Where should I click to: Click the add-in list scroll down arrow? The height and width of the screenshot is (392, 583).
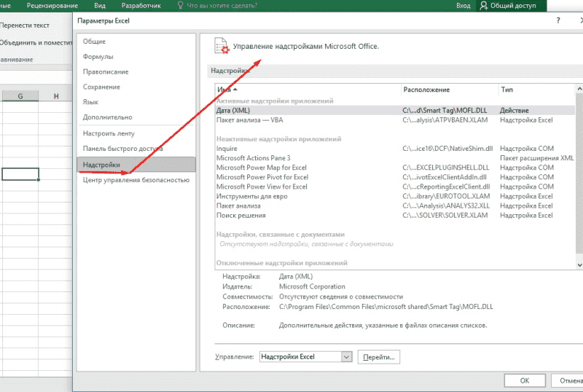point(579,264)
